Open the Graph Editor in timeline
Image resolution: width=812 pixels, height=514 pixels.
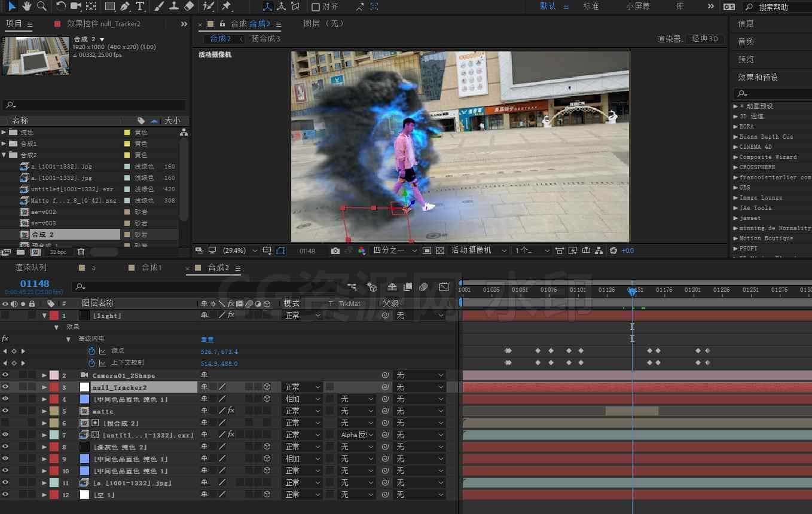click(x=444, y=287)
